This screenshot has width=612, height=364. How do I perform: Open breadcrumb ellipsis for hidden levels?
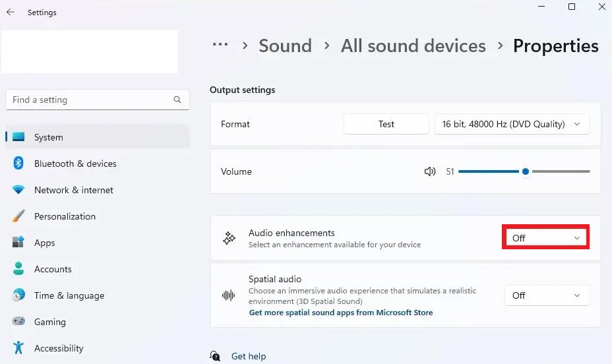pos(220,44)
